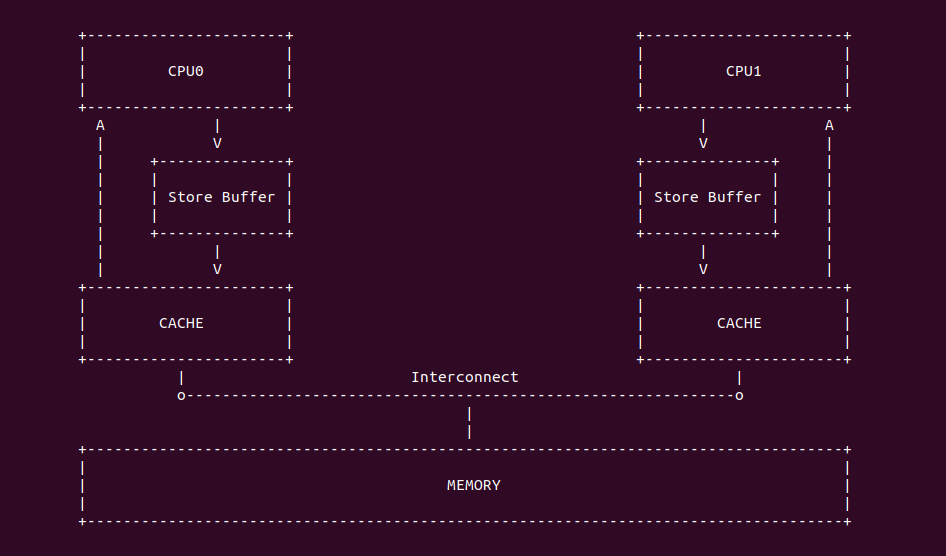The height and width of the screenshot is (556, 946).
Task: Select the Store Buffer text under CPU1
Action: (x=707, y=197)
